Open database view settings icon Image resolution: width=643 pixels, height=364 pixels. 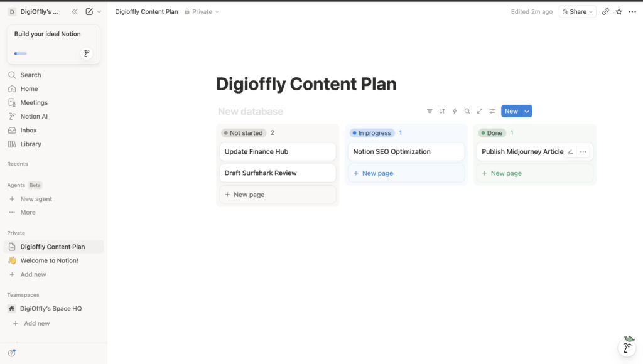click(492, 111)
